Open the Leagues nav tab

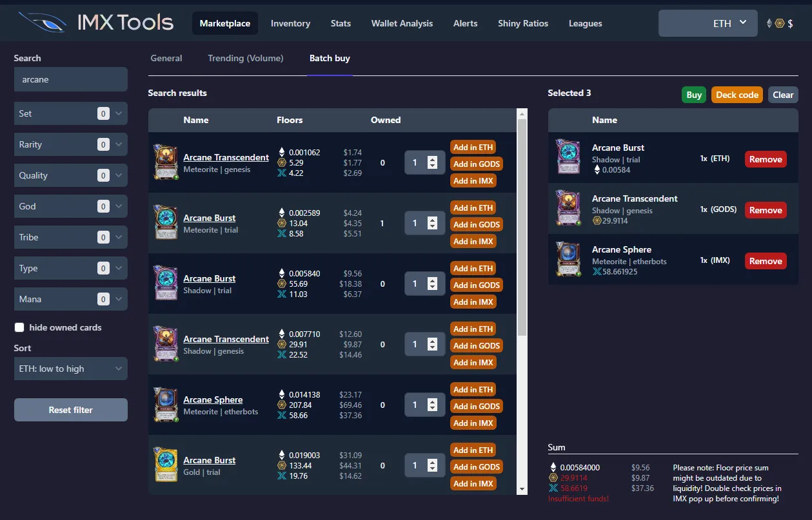click(x=586, y=23)
